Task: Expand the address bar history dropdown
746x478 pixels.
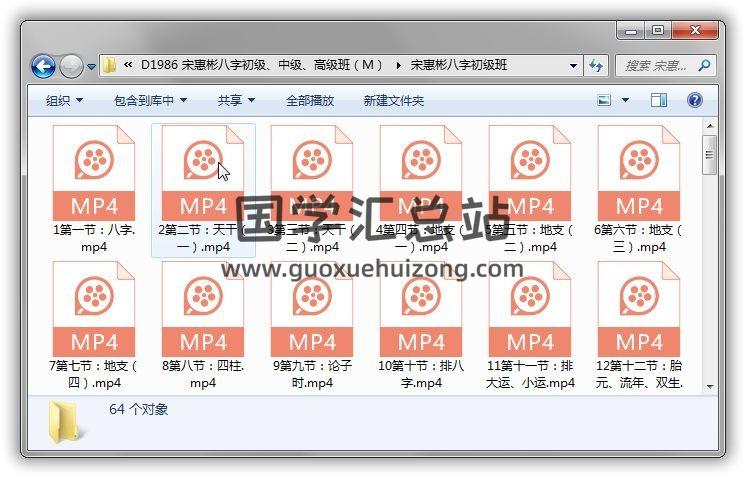Action: click(x=574, y=66)
